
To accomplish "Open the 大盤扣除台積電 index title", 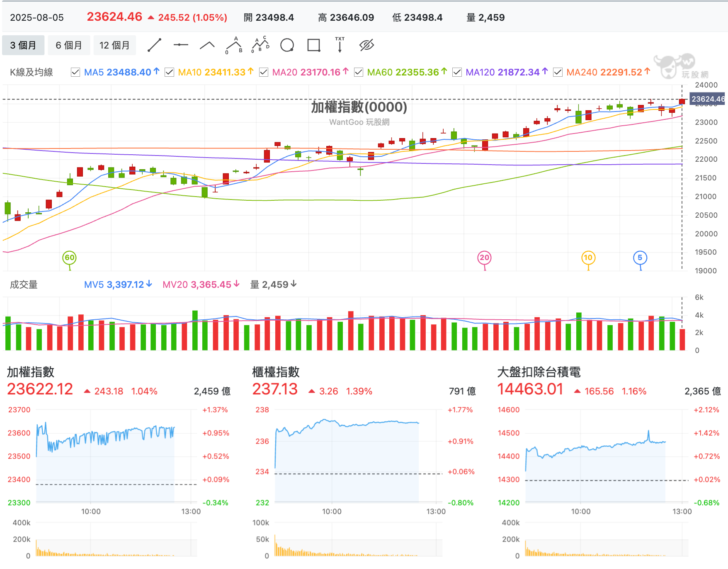I will click(539, 372).
